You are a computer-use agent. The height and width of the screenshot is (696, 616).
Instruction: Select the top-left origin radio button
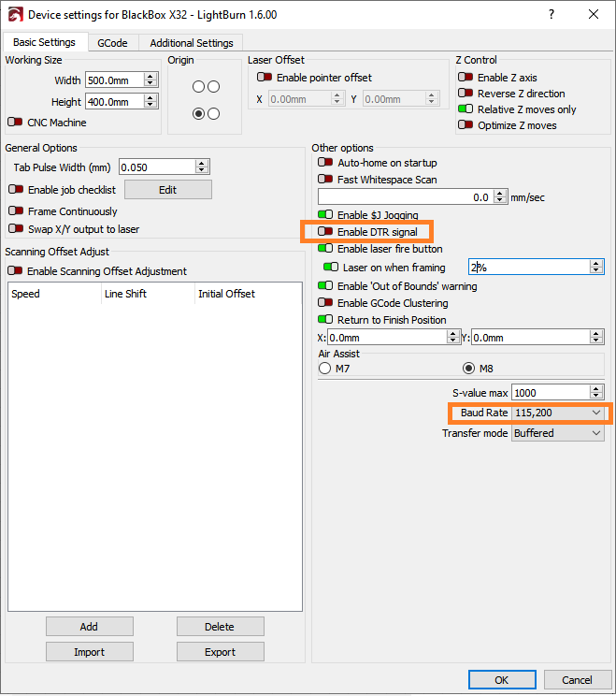[x=198, y=87]
